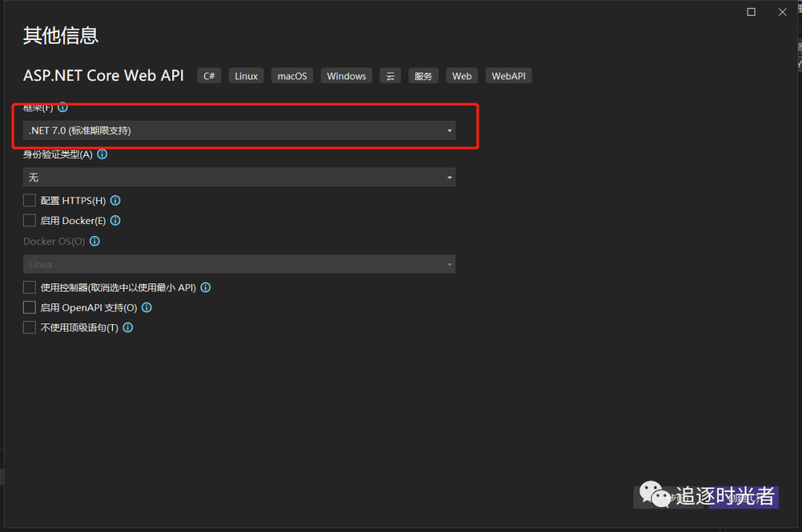Screen dimensions: 802x532
Task: Check 不使用顶级语句 checkbox
Action: (29, 327)
